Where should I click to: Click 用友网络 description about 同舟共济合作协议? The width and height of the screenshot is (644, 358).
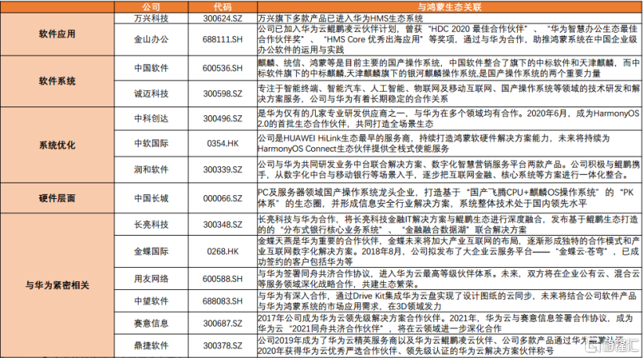[x=449, y=279]
